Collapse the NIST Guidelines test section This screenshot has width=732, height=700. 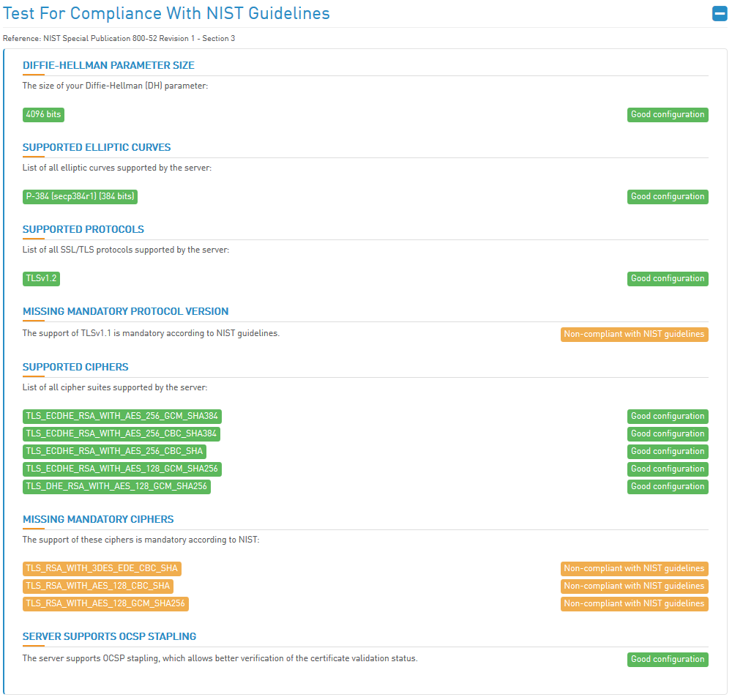click(x=720, y=13)
